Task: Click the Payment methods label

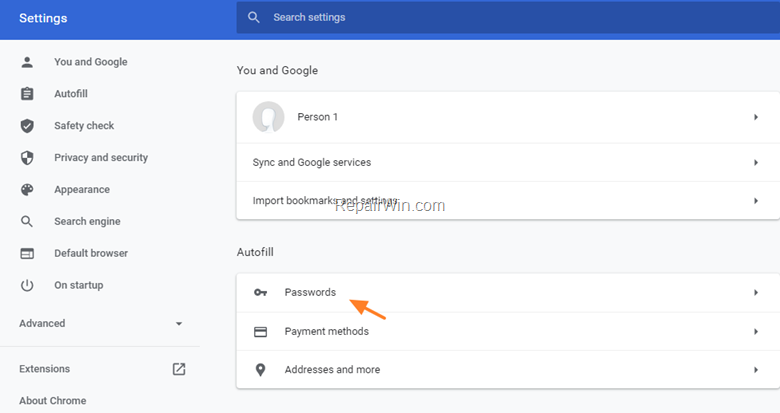Action: point(327,331)
